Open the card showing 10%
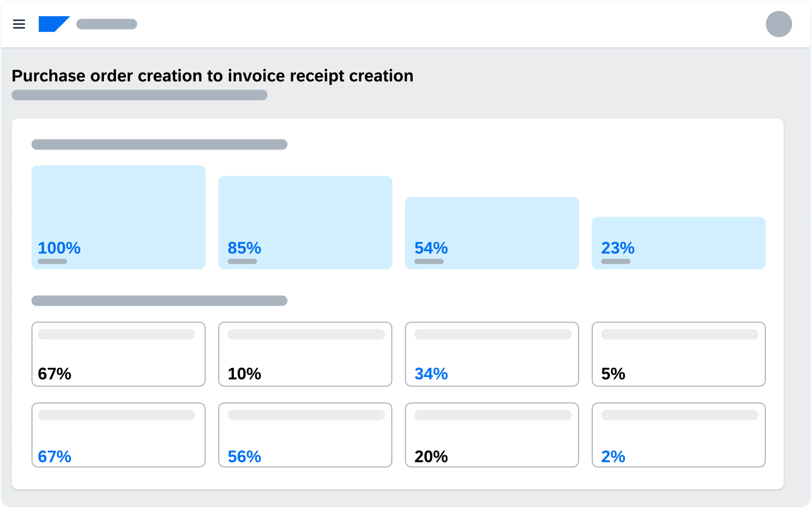This screenshot has width=812, height=508. pyautogui.click(x=305, y=354)
